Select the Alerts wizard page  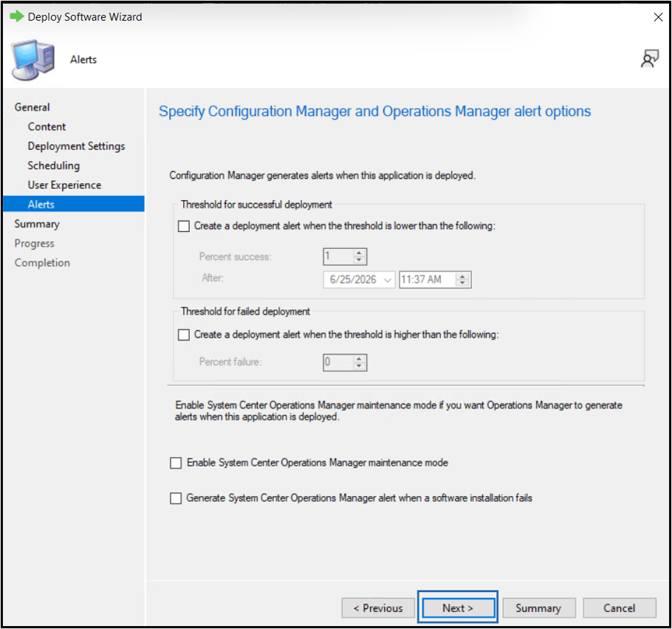[74, 204]
